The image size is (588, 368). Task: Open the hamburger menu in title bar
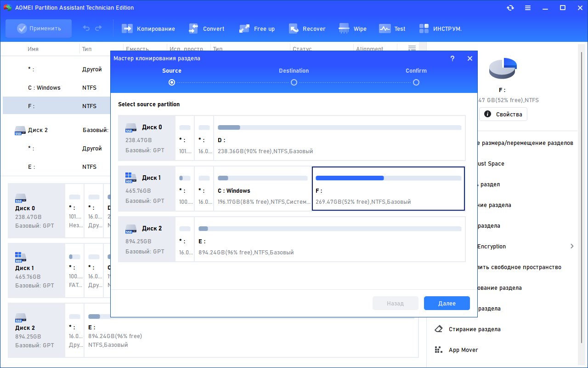point(527,8)
